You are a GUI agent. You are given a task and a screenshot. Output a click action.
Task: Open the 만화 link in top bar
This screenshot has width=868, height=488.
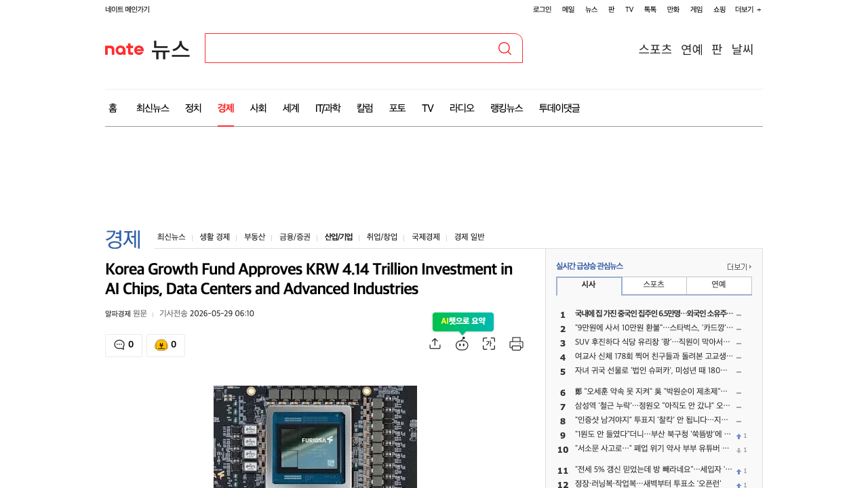click(x=673, y=9)
